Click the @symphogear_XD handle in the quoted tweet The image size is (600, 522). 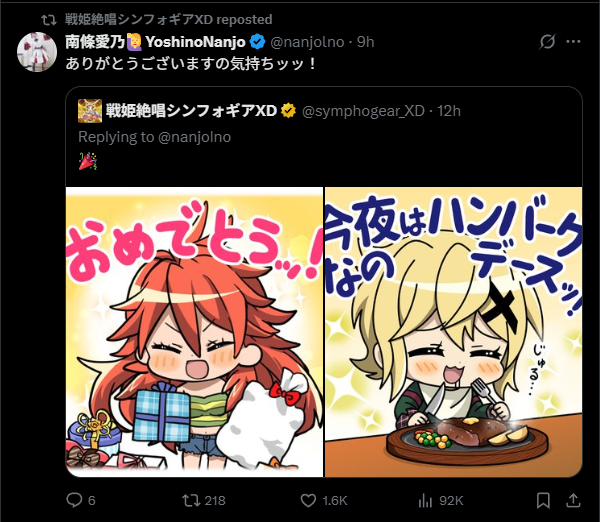click(x=363, y=111)
